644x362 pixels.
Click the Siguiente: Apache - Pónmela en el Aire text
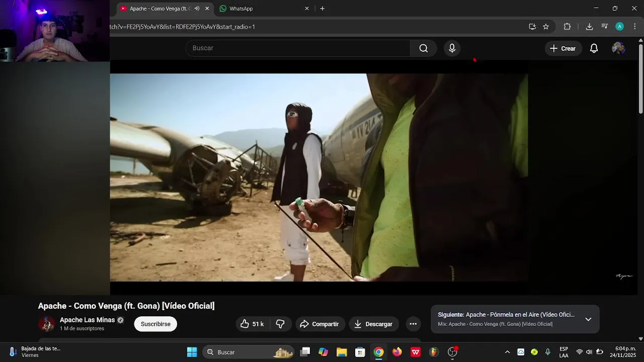point(506,315)
